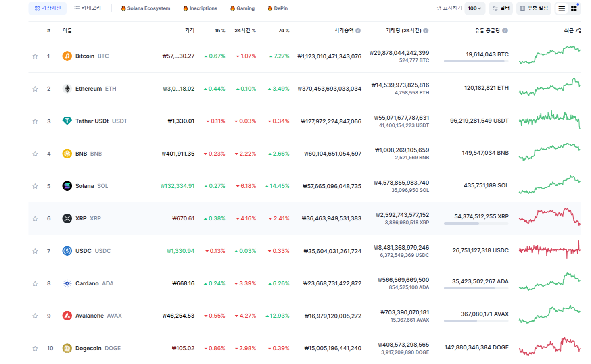Sort by the 24시간 % column header

pos(245,31)
